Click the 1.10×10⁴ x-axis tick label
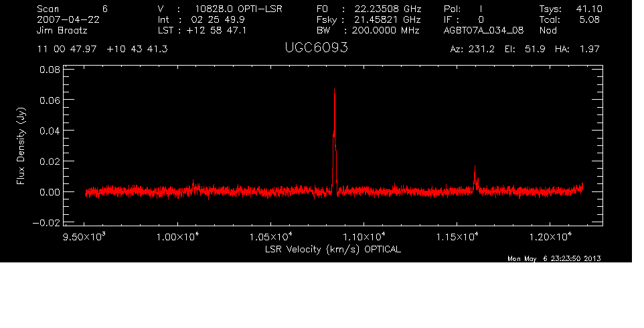Screen dimensions: 644x328 pyautogui.click(x=364, y=237)
